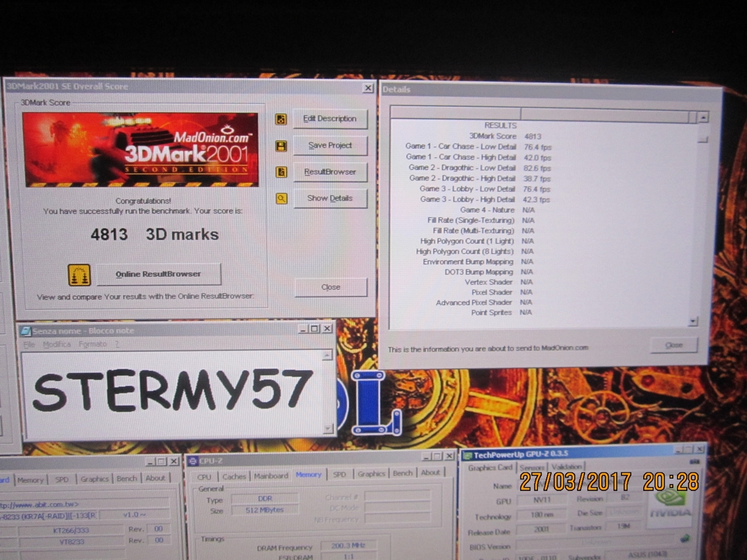Switch to the Validation tab in GPU-Z
This screenshot has width=747, height=560.
(x=566, y=467)
